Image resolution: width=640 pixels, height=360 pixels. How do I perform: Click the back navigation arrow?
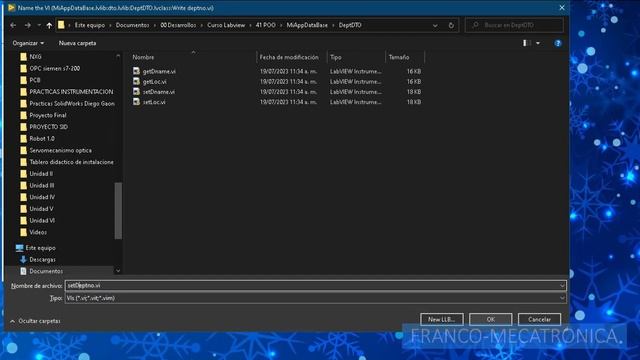13,25
